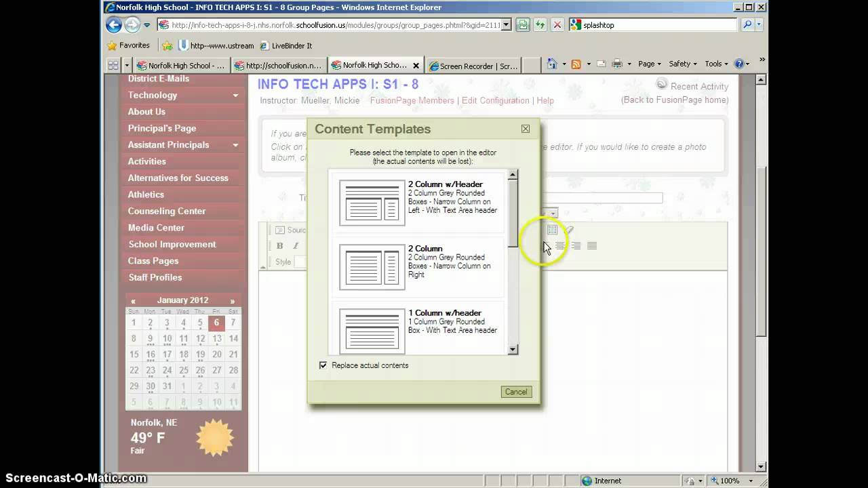Go to next month in calendar

coord(232,301)
